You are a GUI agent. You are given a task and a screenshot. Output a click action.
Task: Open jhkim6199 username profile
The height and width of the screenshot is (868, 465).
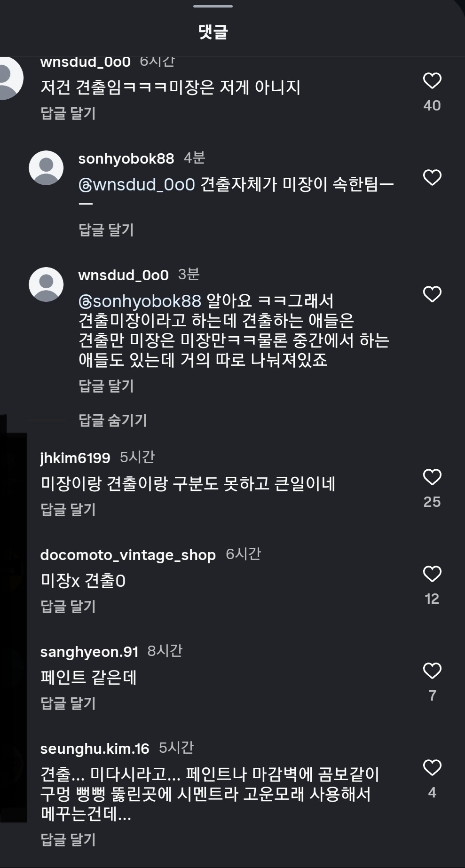pyautogui.click(x=75, y=458)
